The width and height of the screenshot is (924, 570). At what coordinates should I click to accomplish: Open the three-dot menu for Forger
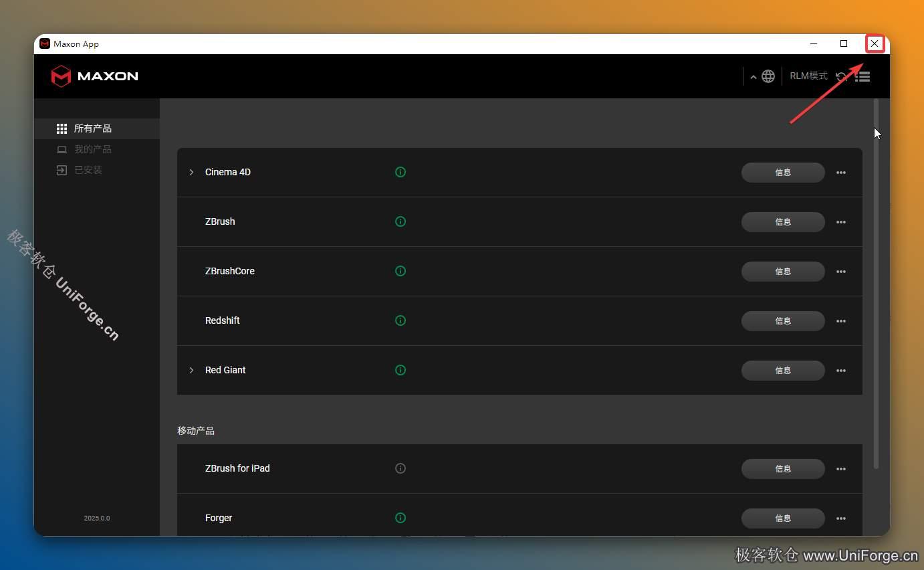(841, 518)
